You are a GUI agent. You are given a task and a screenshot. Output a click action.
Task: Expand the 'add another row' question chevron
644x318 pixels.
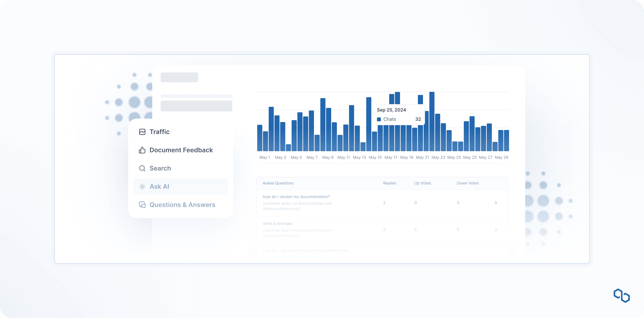point(496,256)
